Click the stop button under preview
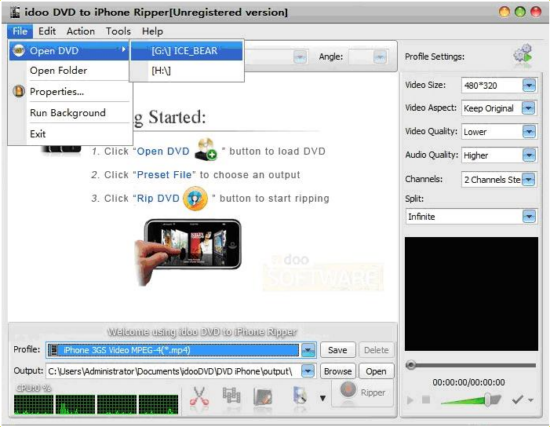550x427 pixels. coord(426,400)
